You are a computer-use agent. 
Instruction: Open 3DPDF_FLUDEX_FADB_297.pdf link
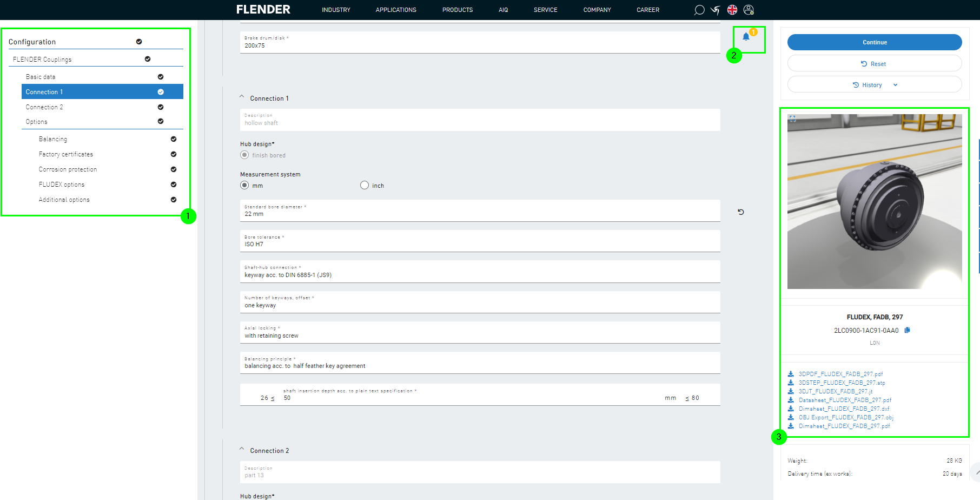pos(840,374)
